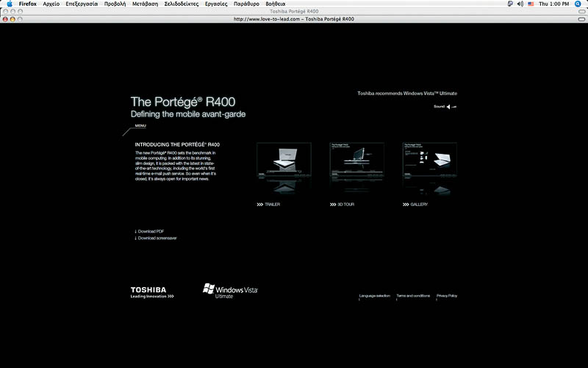Click 'Toshiba recommends Windows Vista Ultimate' text

tap(407, 93)
